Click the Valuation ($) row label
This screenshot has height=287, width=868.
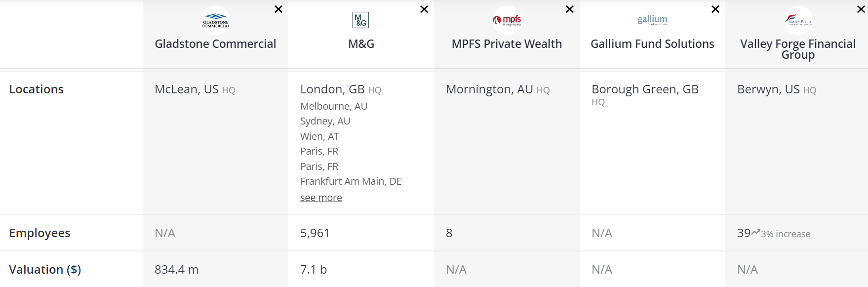click(45, 270)
